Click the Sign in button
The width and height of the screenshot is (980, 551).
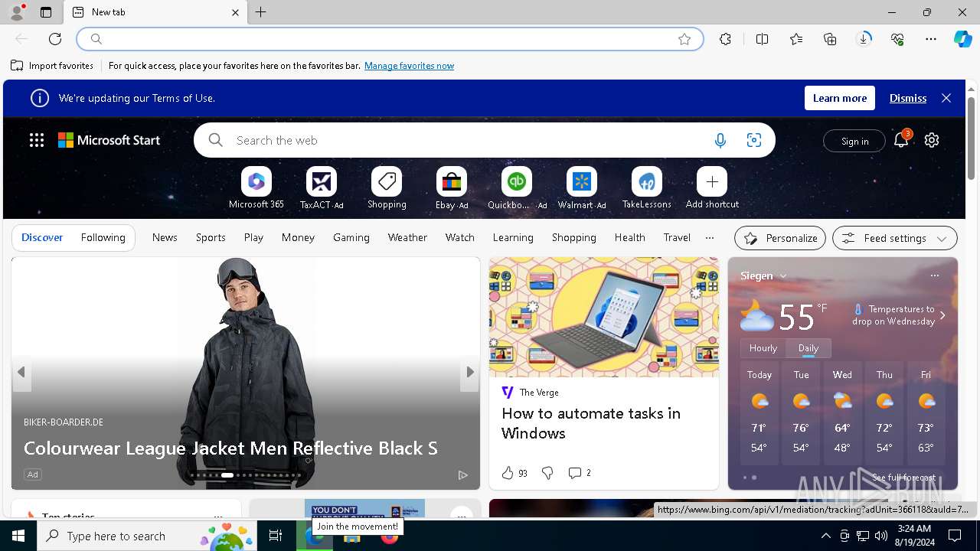pos(854,141)
